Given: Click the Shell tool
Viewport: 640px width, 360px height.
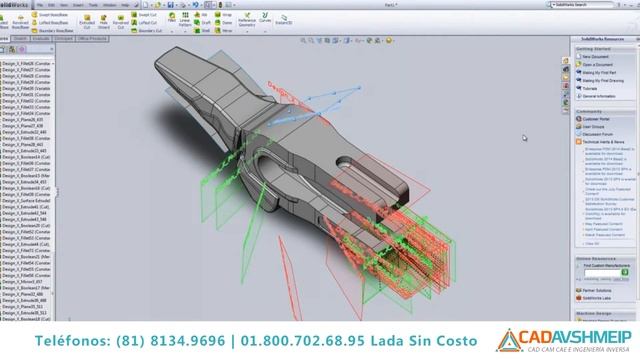Looking at the screenshot, I should (x=202, y=31).
